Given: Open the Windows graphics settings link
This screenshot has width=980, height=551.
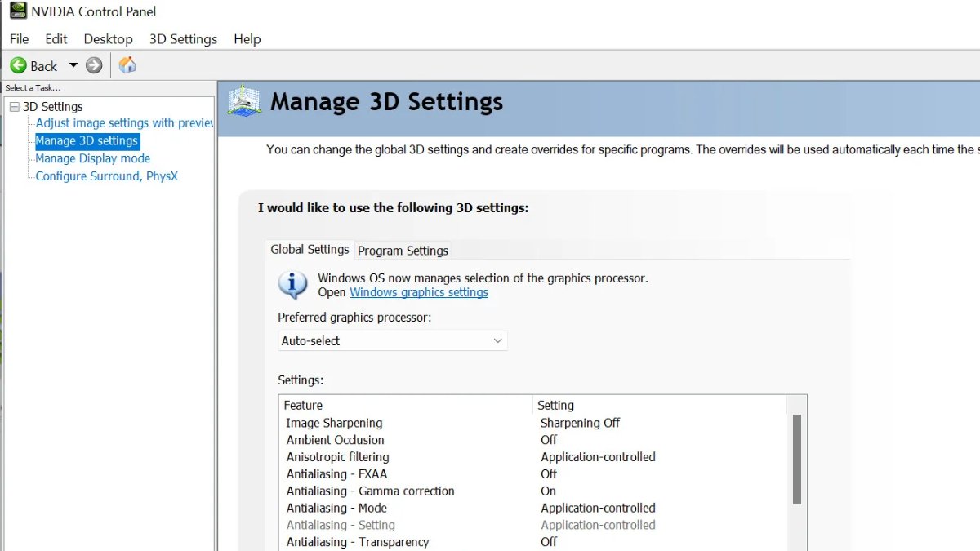Looking at the screenshot, I should pyautogui.click(x=418, y=292).
